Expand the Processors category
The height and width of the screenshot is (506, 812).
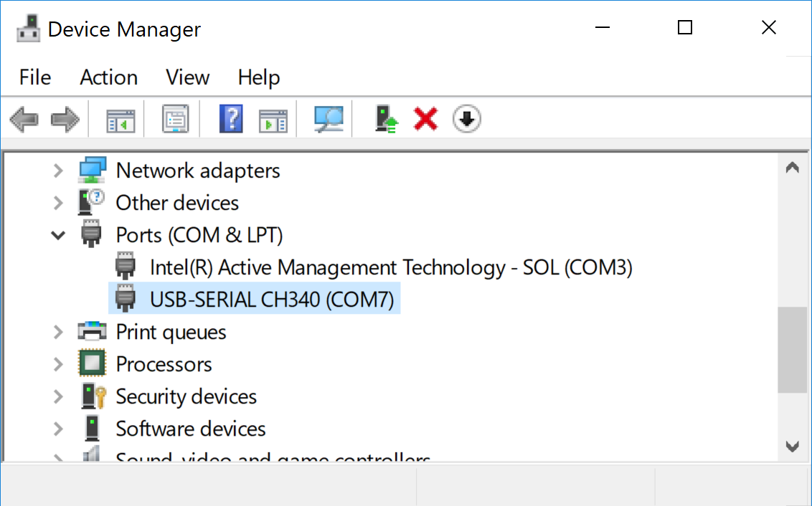pos(58,364)
